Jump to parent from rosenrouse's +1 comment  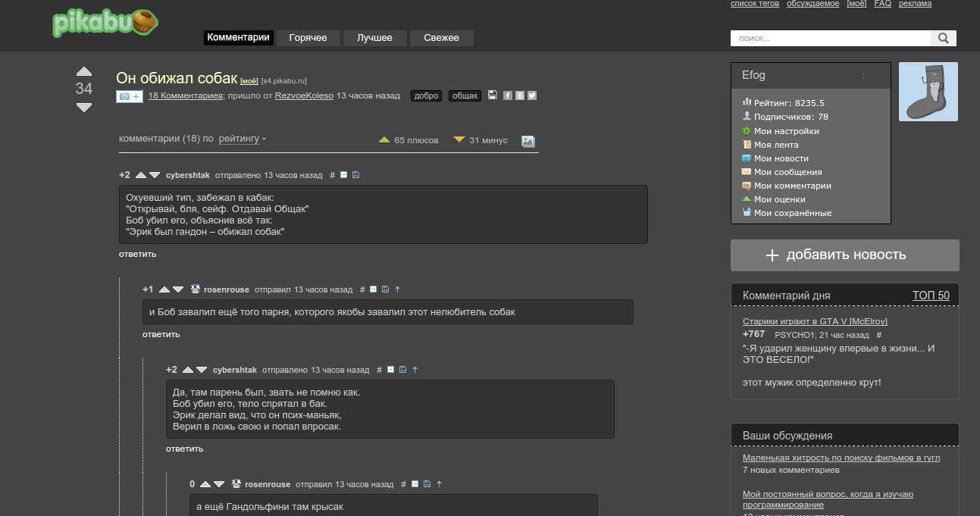398,289
